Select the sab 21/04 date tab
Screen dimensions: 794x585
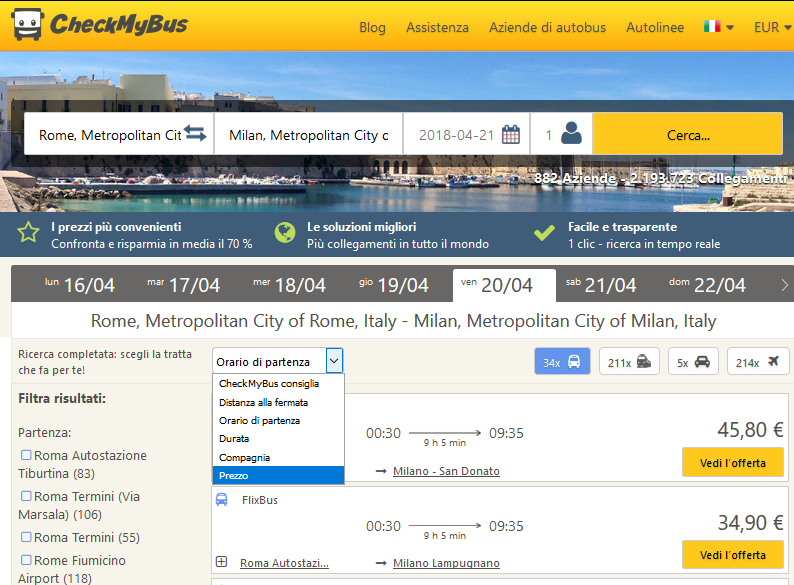coord(601,285)
